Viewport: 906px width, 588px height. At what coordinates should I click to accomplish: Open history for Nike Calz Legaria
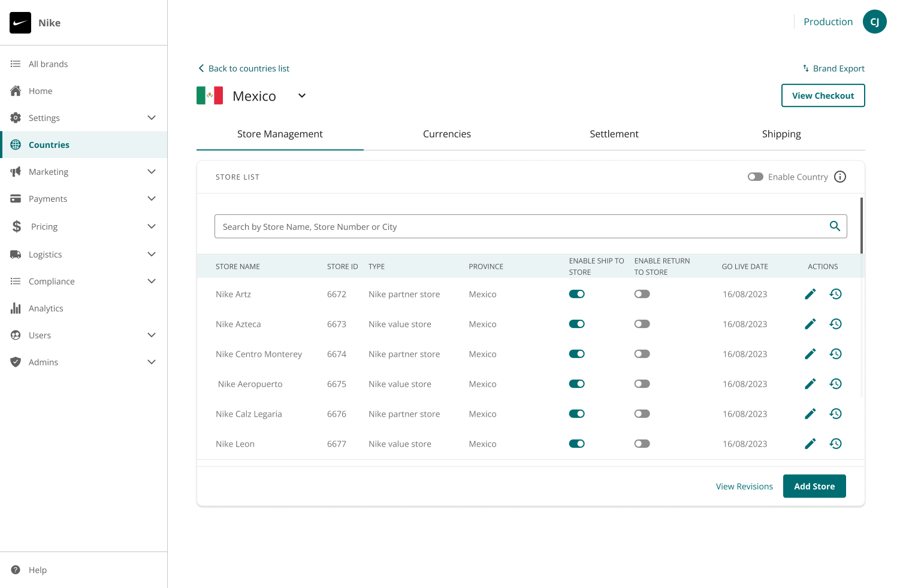[836, 414]
